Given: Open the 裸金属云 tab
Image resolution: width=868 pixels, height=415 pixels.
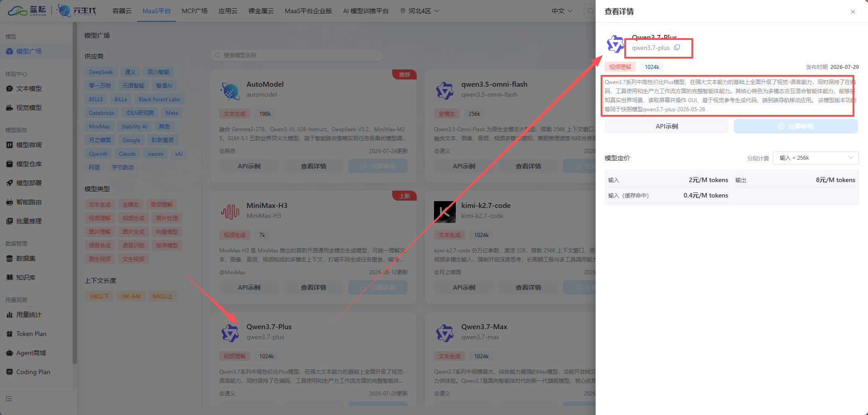Looking at the screenshot, I should coord(261,11).
